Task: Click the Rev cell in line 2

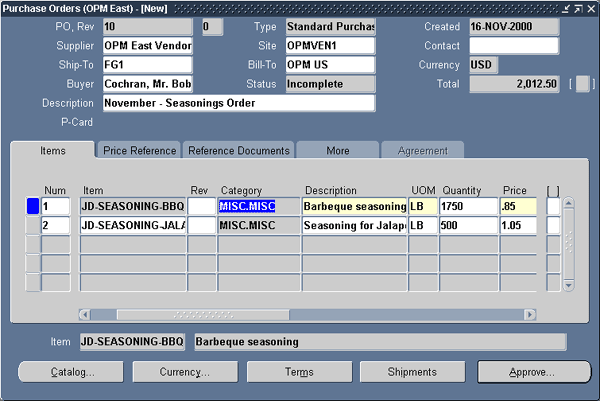Action: [202, 225]
